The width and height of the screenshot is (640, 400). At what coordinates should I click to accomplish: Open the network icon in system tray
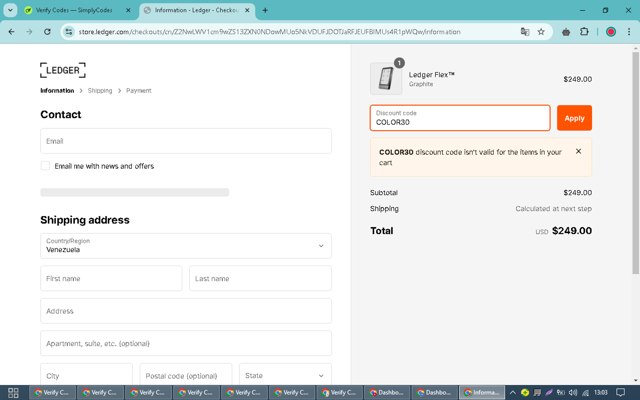point(585,393)
